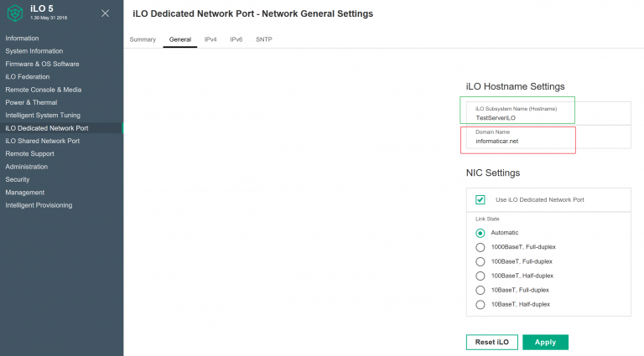644x356 pixels.
Task: Open Intelligent Provisioning in sidebar
Action: point(39,205)
